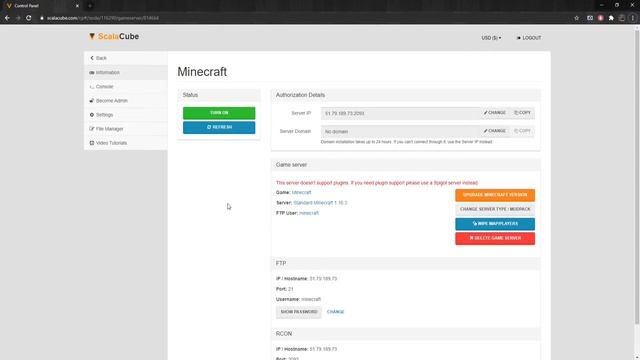
Task: Select Information in the sidebar
Action: [126, 72]
